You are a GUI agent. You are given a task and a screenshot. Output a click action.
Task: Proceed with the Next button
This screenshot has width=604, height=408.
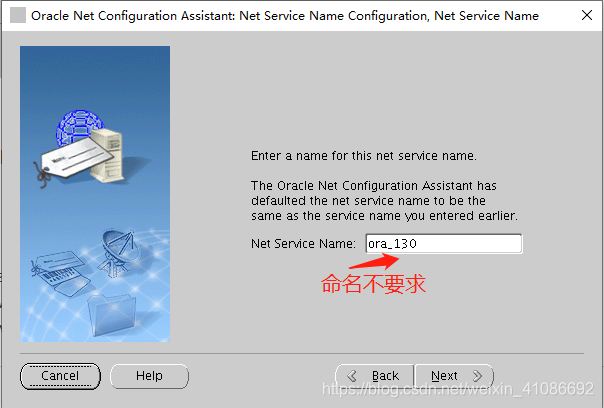[454, 376]
